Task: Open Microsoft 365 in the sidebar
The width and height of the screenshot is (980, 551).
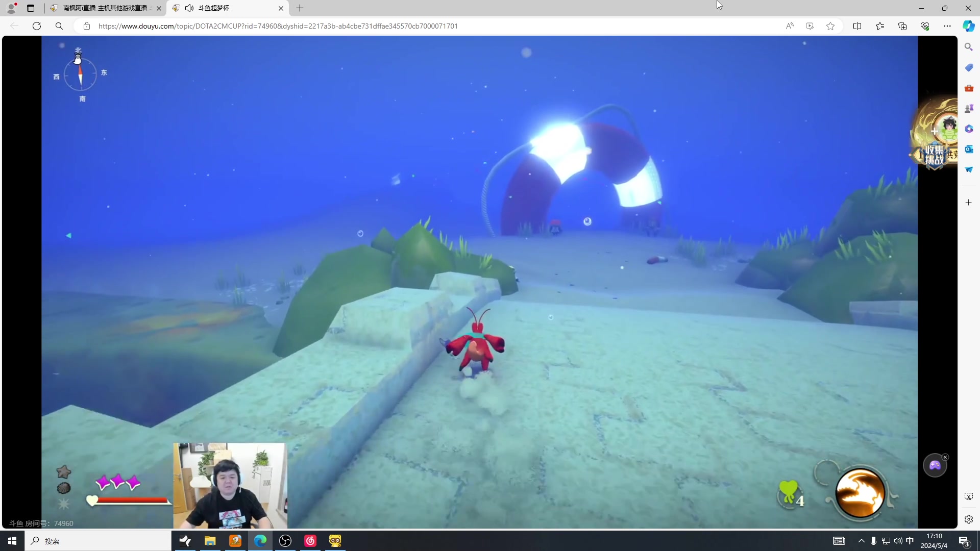Action: 969,129
